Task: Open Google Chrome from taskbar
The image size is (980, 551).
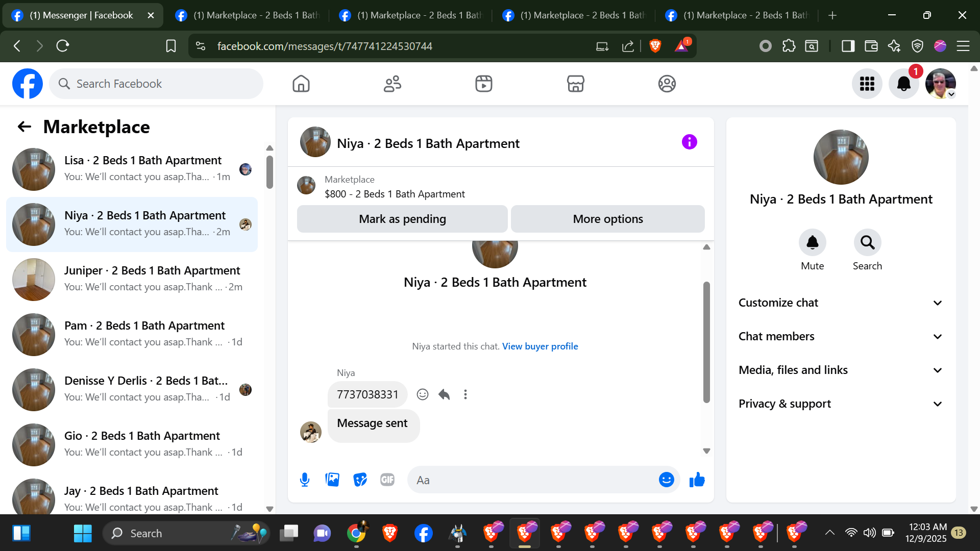Action: [356, 533]
